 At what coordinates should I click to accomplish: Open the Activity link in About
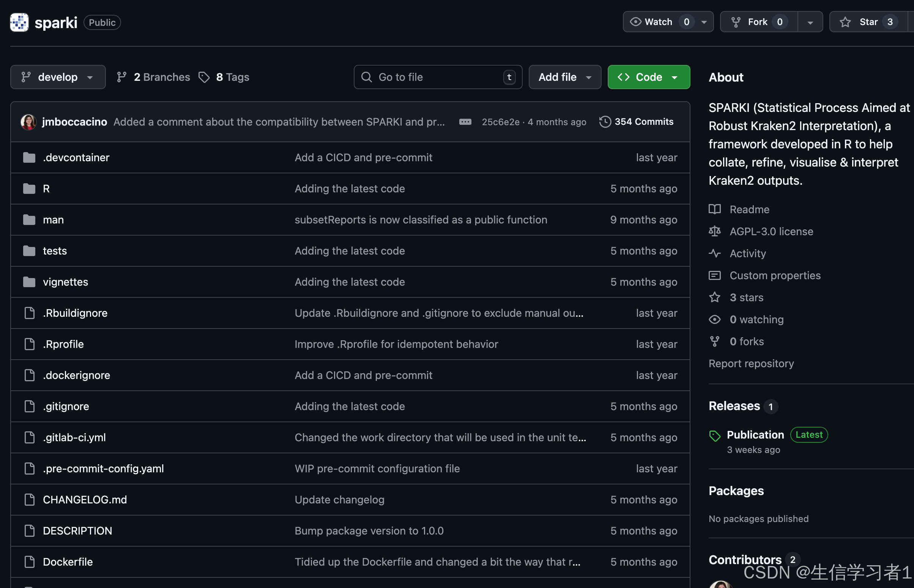click(747, 253)
